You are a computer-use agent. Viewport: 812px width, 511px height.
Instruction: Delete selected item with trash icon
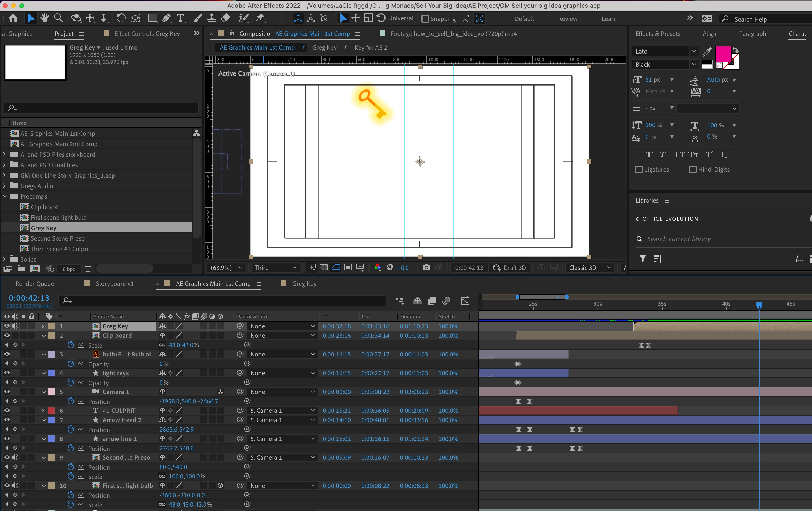(88, 268)
